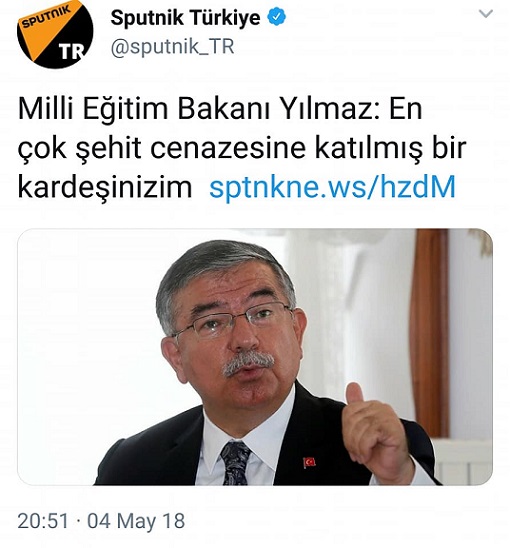Viewport: 510px width, 548px height.
Task: Click the wooden frame in photo background
Action: point(430,334)
